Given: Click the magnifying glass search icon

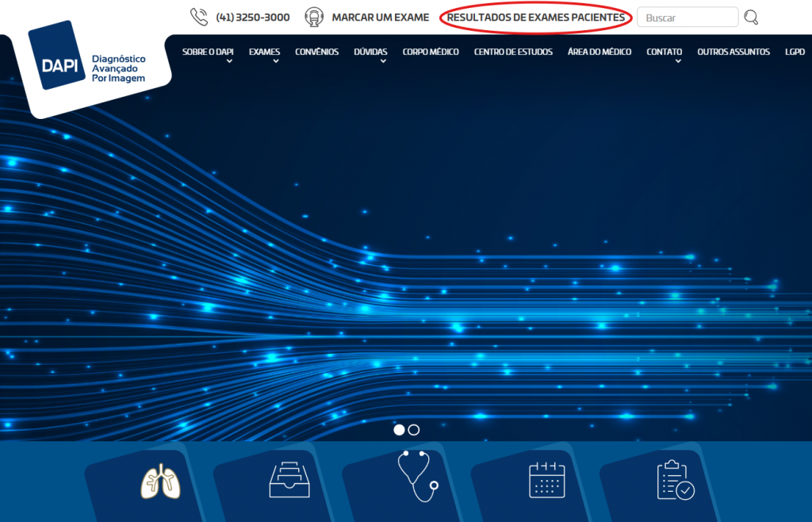Looking at the screenshot, I should point(751,17).
